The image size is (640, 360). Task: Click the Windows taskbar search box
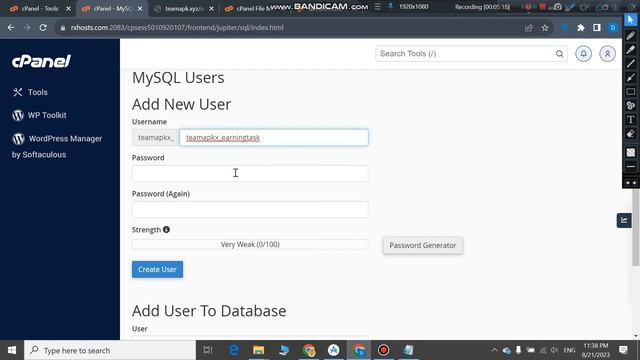pyautogui.click(x=110, y=350)
